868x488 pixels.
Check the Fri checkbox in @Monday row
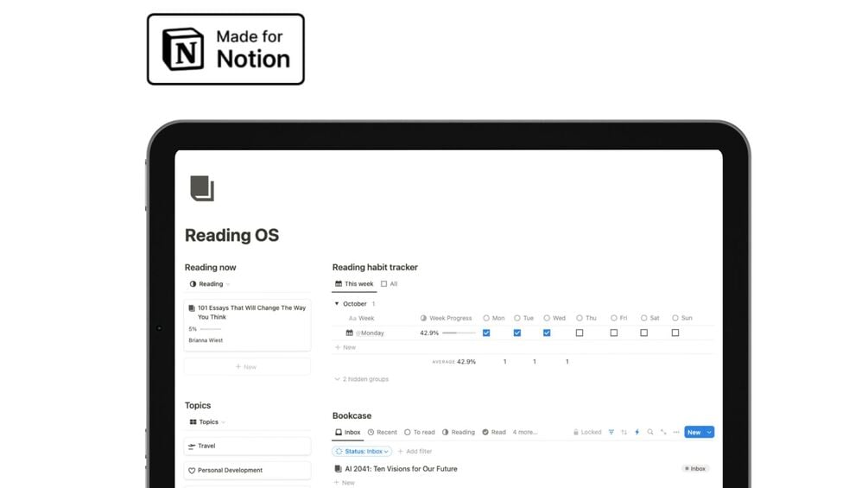(x=614, y=333)
